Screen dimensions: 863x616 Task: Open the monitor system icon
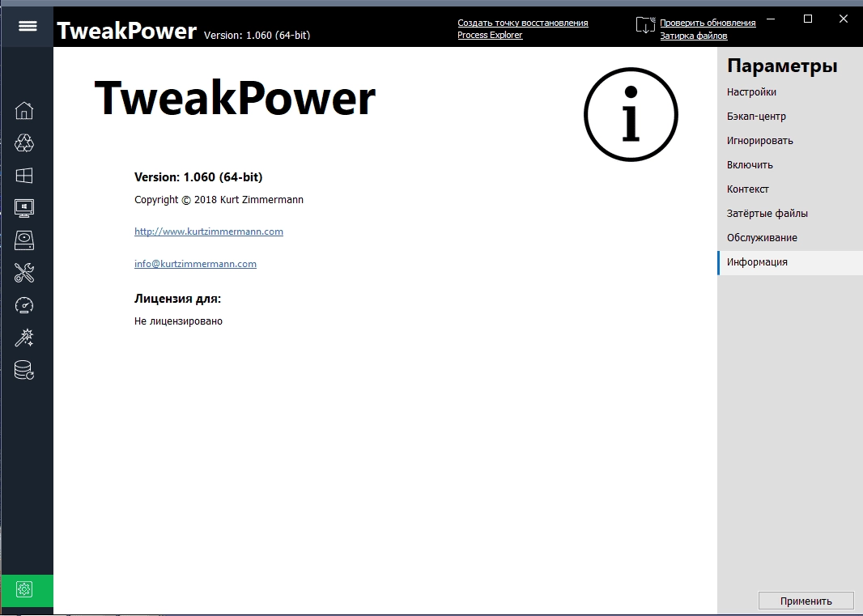coord(24,208)
